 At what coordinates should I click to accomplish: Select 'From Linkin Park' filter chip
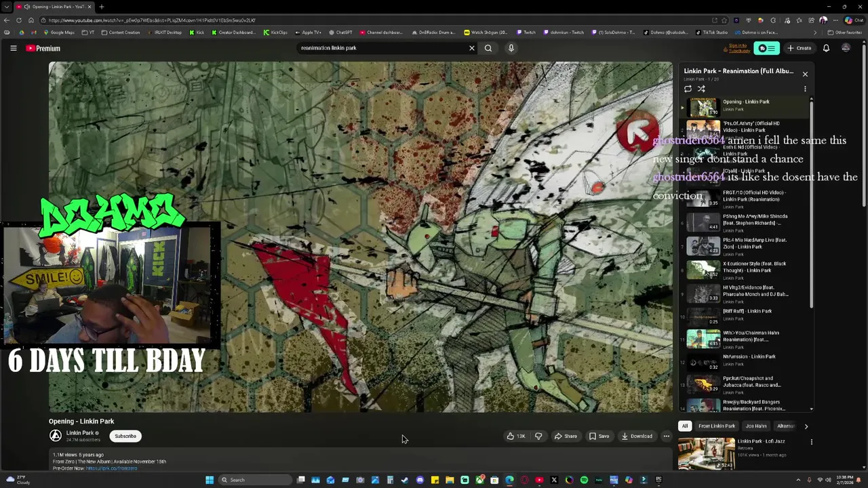coord(717,426)
